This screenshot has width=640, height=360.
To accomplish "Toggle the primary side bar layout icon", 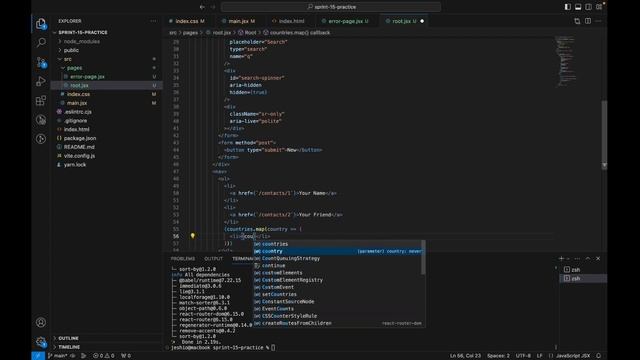I will click(568, 7).
